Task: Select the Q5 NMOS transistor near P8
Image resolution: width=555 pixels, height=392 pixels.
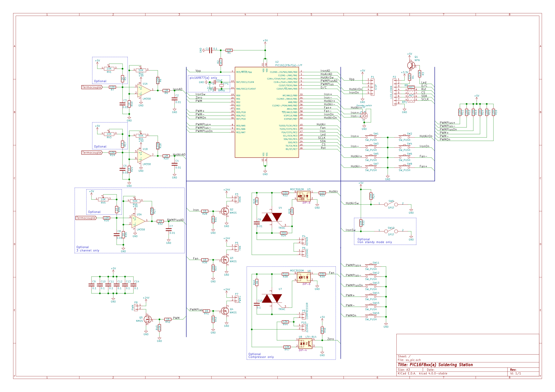Action: tap(147, 319)
